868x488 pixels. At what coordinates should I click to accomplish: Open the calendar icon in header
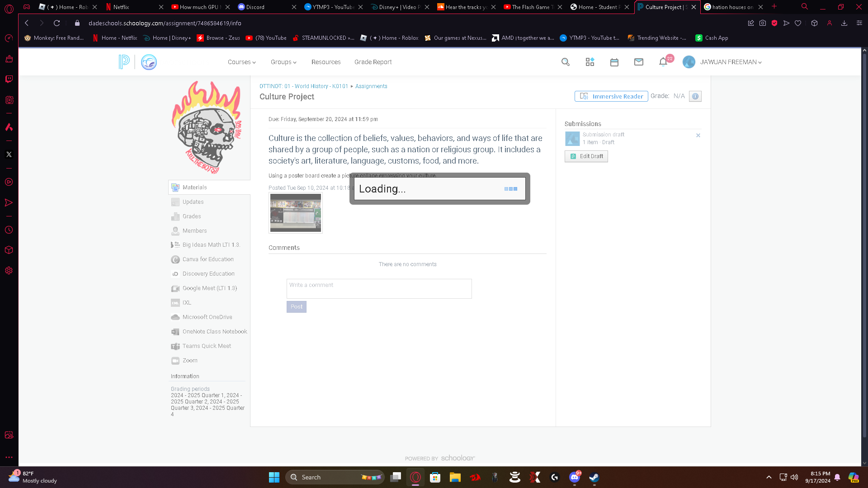[x=614, y=62]
